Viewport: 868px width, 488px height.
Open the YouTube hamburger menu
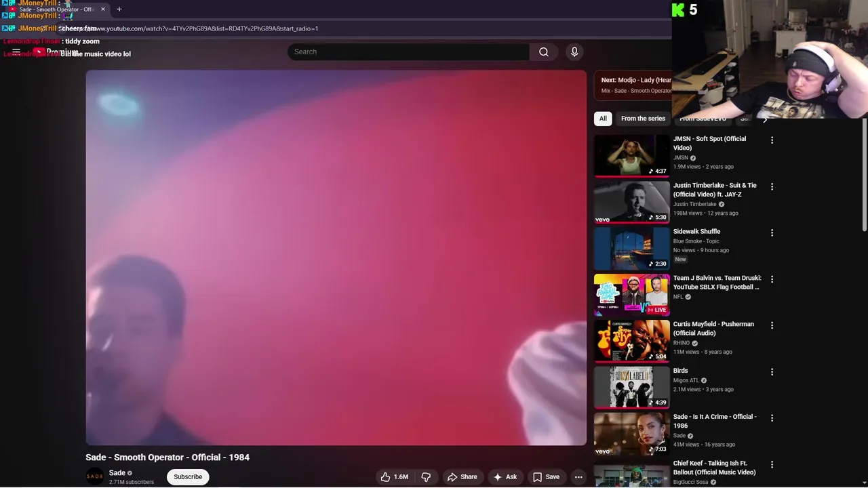coord(16,52)
